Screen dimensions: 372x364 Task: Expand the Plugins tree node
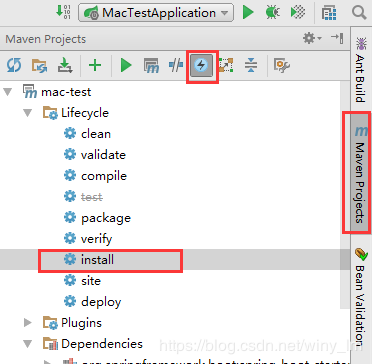28,322
